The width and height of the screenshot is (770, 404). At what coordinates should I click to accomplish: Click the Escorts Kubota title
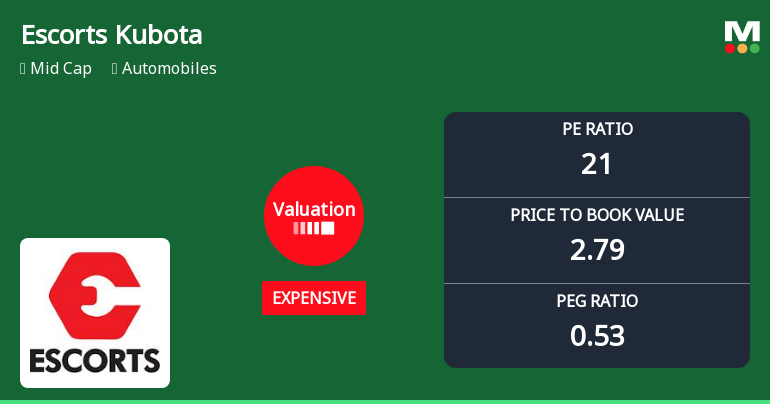(x=111, y=35)
